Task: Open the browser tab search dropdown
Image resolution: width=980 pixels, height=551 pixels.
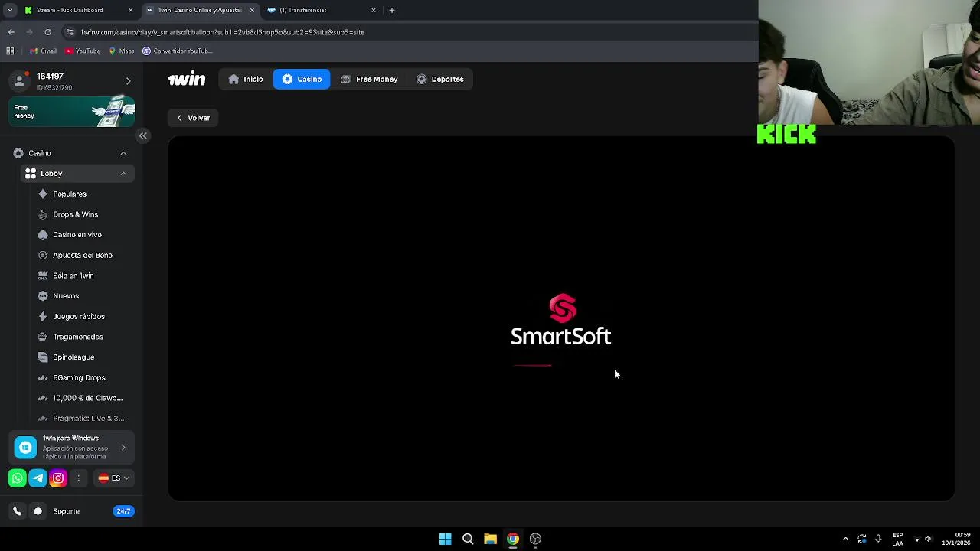Action: (10, 10)
